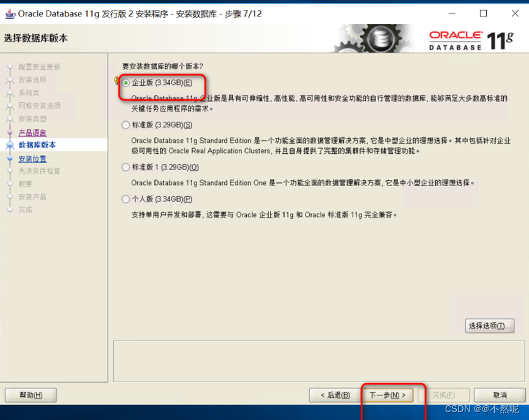Click the 先决条件检查 step label
The width and height of the screenshot is (529, 420).
pyautogui.click(x=39, y=171)
